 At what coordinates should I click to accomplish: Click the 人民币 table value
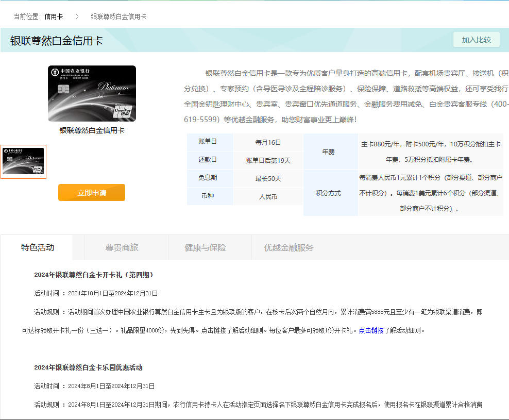[x=268, y=196]
